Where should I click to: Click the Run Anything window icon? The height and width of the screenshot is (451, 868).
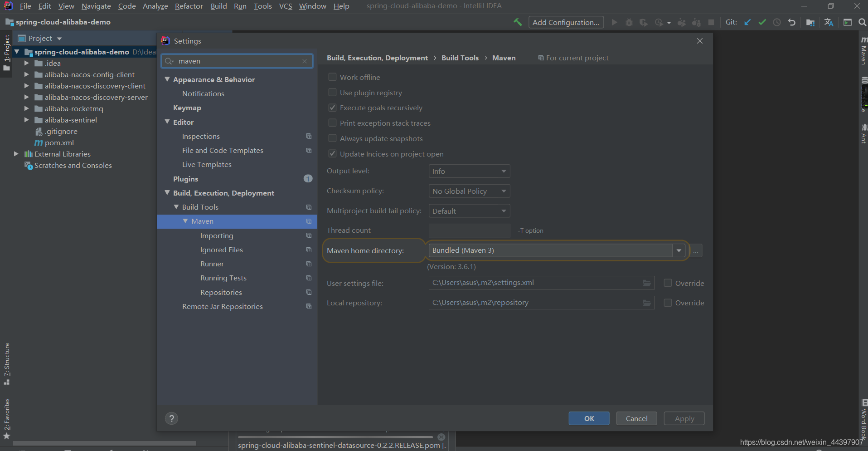[847, 22]
